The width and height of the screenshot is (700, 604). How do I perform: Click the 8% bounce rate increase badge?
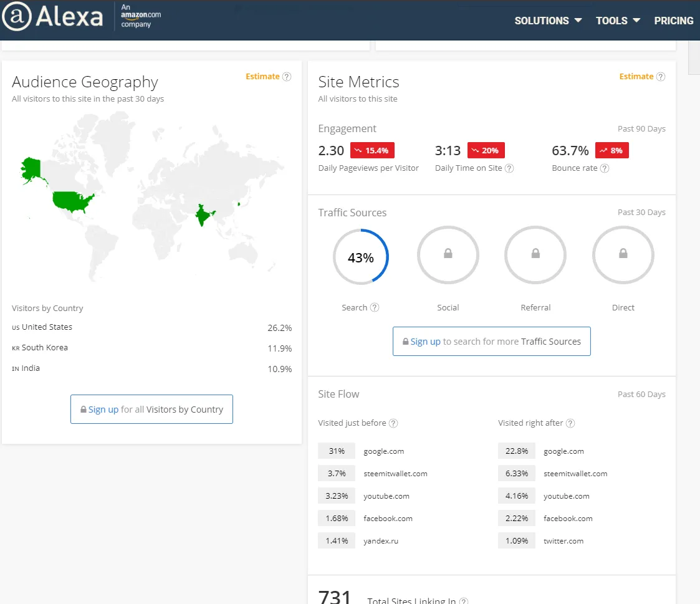pos(611,150)
